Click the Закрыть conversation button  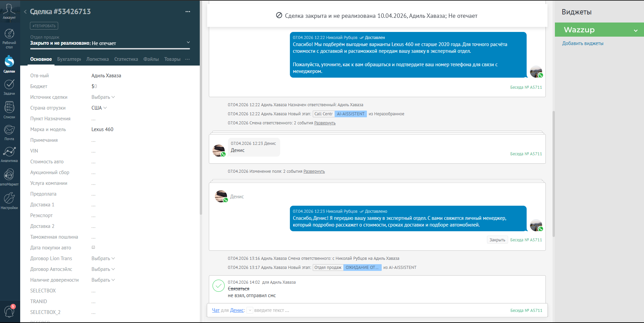point(497,240)
